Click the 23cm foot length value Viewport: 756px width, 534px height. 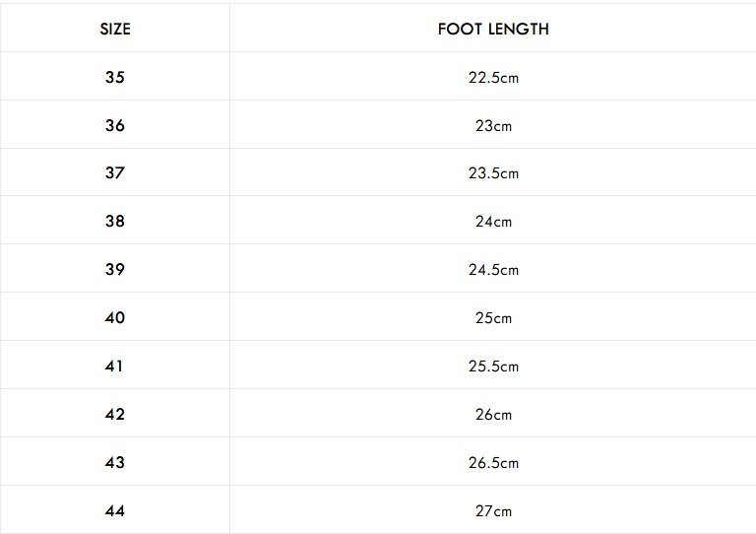(493, 125)
